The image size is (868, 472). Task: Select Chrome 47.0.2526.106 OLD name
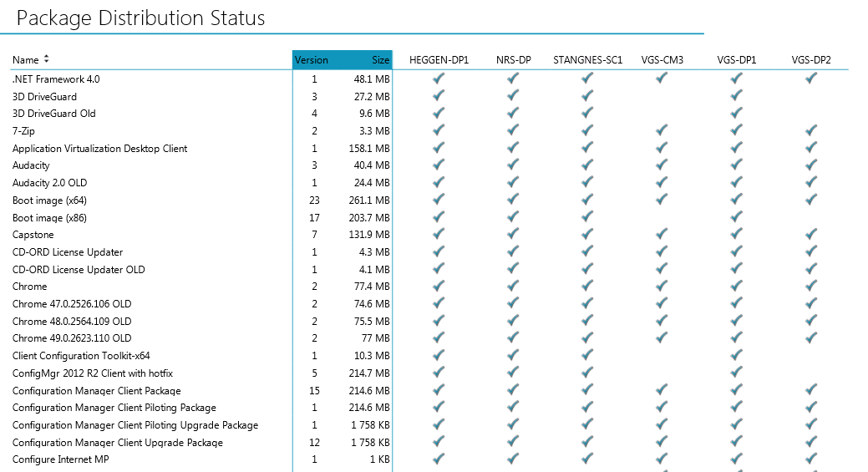pyautogui.click(x=71, y=304)
